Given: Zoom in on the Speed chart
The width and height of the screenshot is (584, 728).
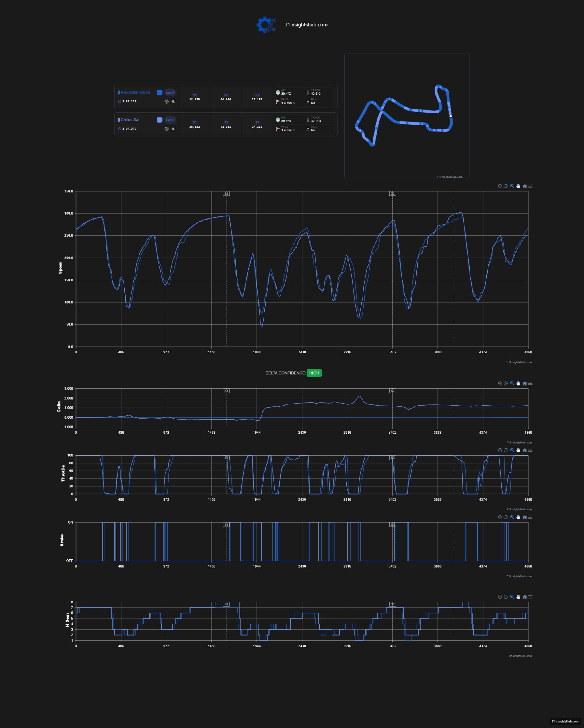Looking at the screenshot, I should click(x=500, y=186).
